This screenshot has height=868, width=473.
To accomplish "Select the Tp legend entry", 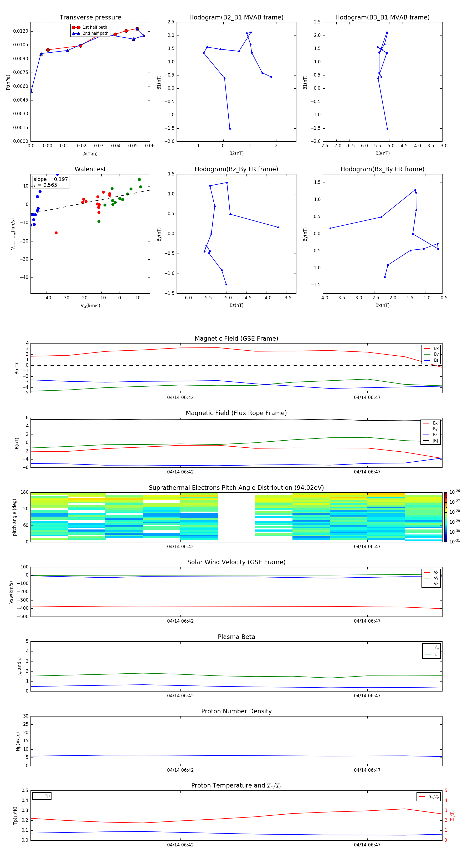I will pyautogui.click(x=42, y=796).
